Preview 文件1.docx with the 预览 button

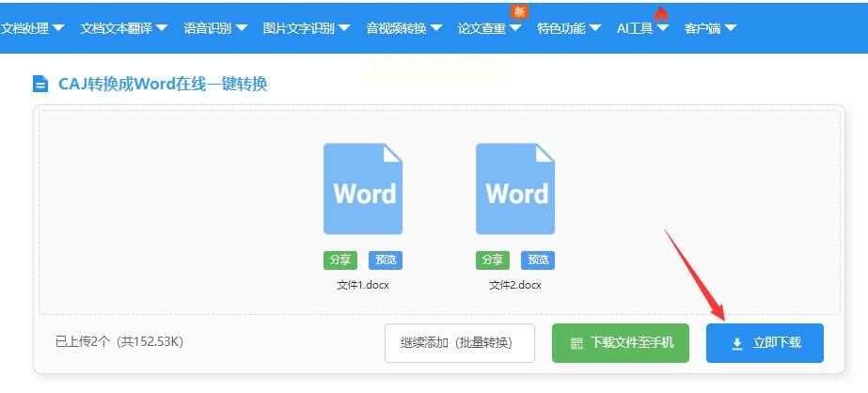(x=386, y=260)
